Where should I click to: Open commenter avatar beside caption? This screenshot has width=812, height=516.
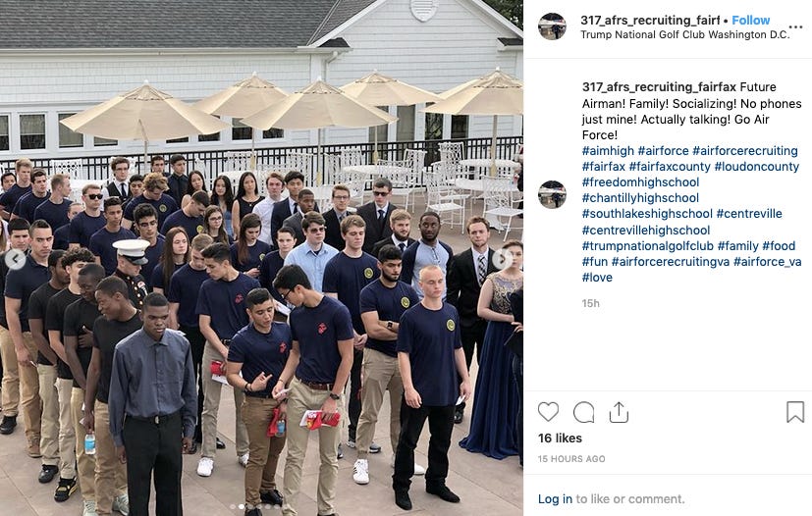tap(552, 194)
